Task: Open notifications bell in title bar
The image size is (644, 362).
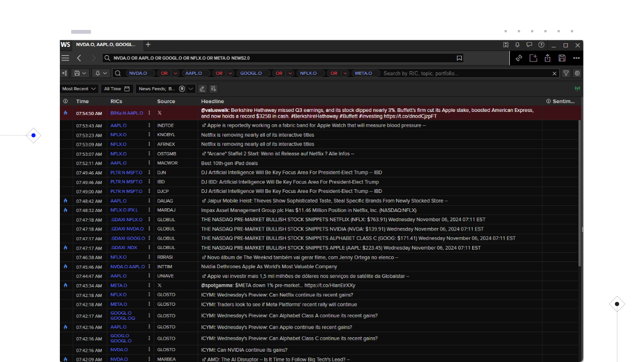Action: 517,45
